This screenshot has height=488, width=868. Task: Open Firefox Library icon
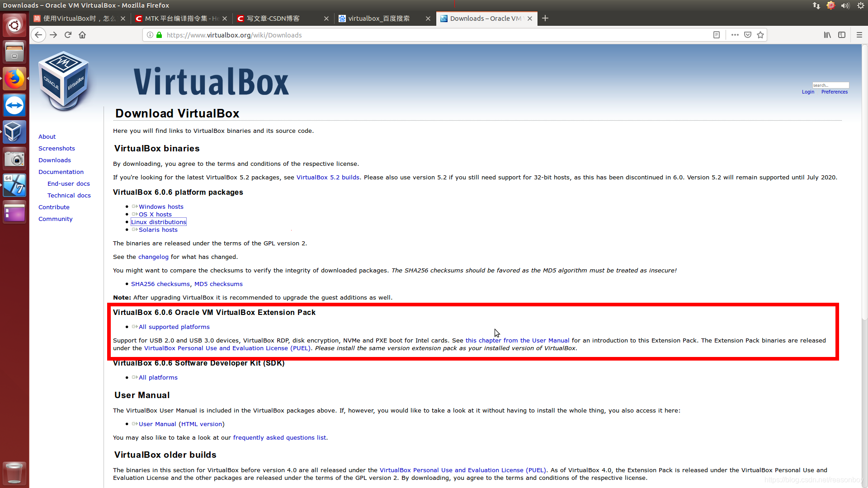click(827, 35)
